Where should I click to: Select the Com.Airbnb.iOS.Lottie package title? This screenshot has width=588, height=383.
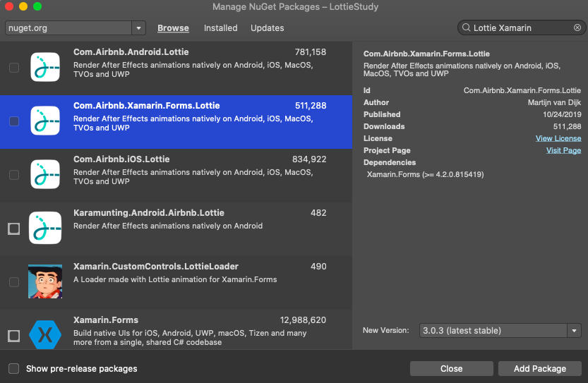click(x=121, y=159)
